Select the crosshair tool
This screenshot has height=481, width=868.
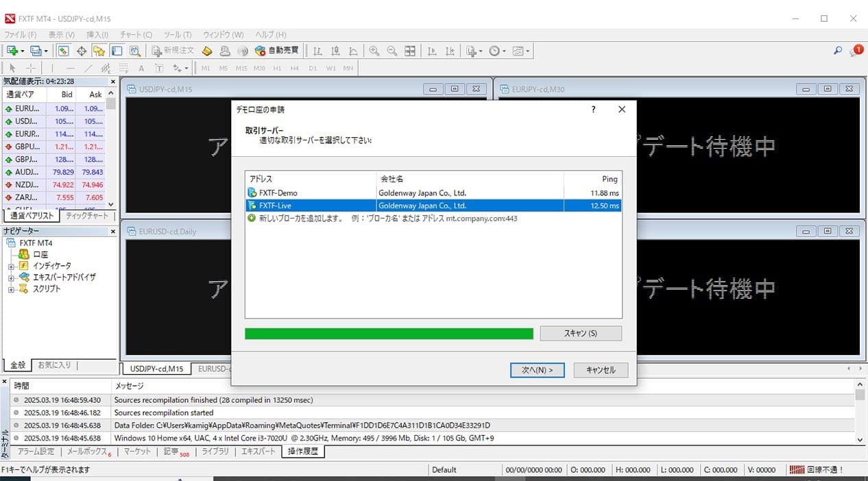click(30, 68)
